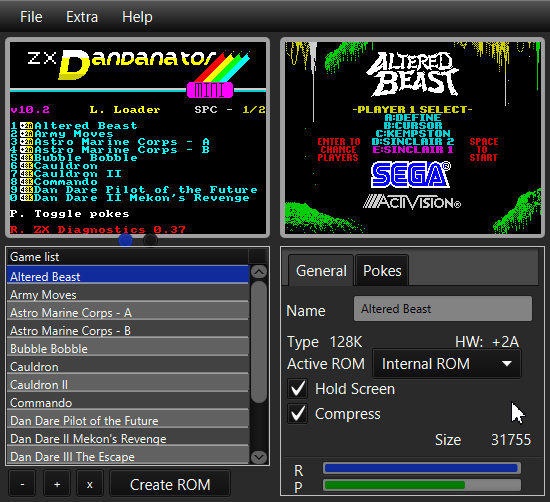Click the plus button below game list
The image size is (550, 502).
57,484
